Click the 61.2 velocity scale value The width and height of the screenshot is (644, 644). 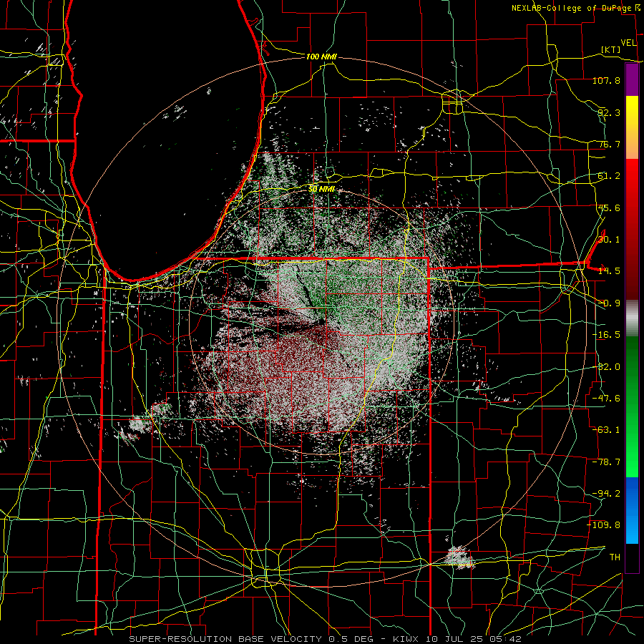tap(609, 176)
